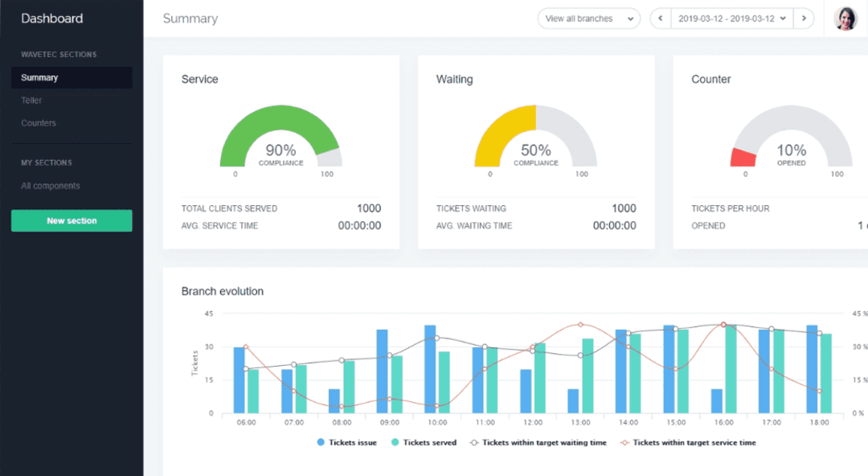Open the Summary section

39,77
